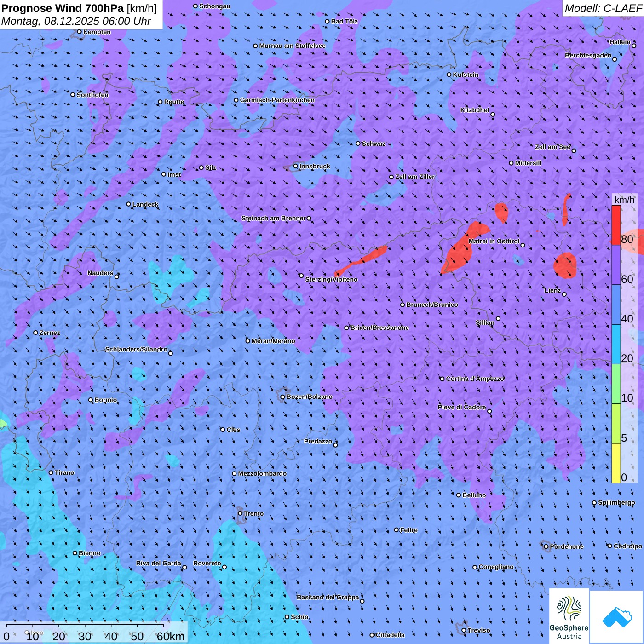Click the 'Riva del Garda' label
Screen dimensions: 644x644
pos(159,563)
